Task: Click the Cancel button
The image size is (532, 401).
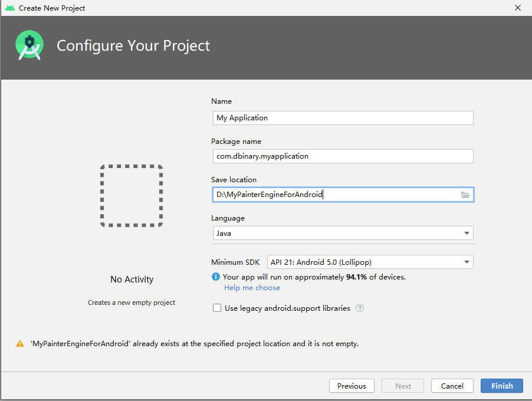Action: 452,386
